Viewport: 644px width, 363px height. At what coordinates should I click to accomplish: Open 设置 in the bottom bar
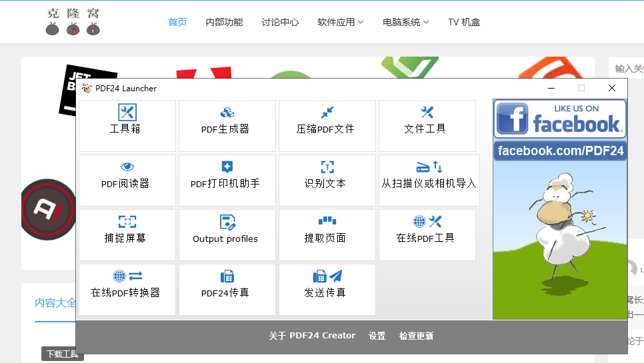[x=377, y=336]
